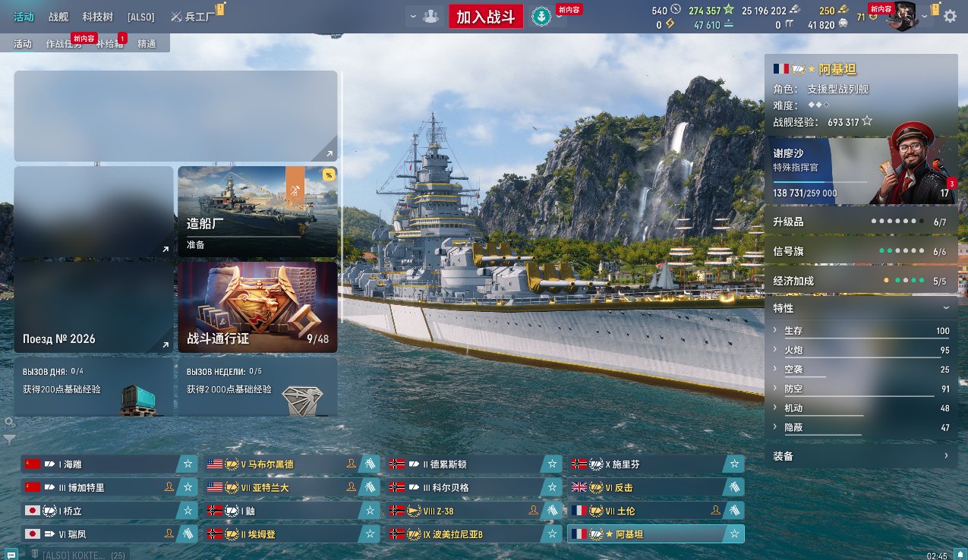Viewport: 968px width, 560px height.
Task: Click the ship carousel filter funnel icon
Action: point(9,439)
